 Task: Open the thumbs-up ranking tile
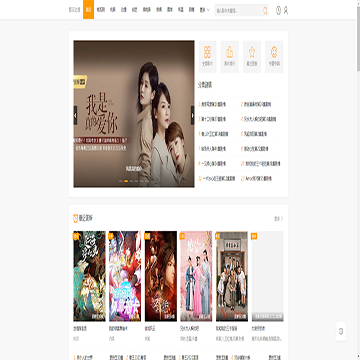click(x=230, y=57)
